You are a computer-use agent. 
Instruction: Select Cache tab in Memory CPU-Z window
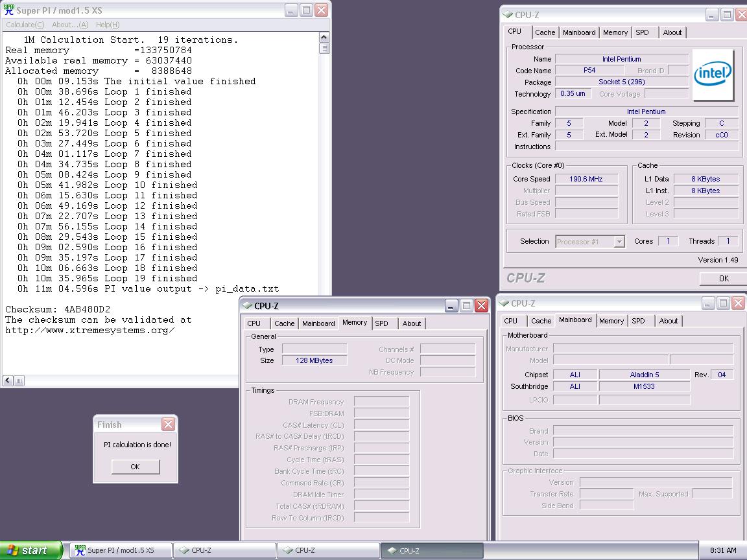click(285, 323)
